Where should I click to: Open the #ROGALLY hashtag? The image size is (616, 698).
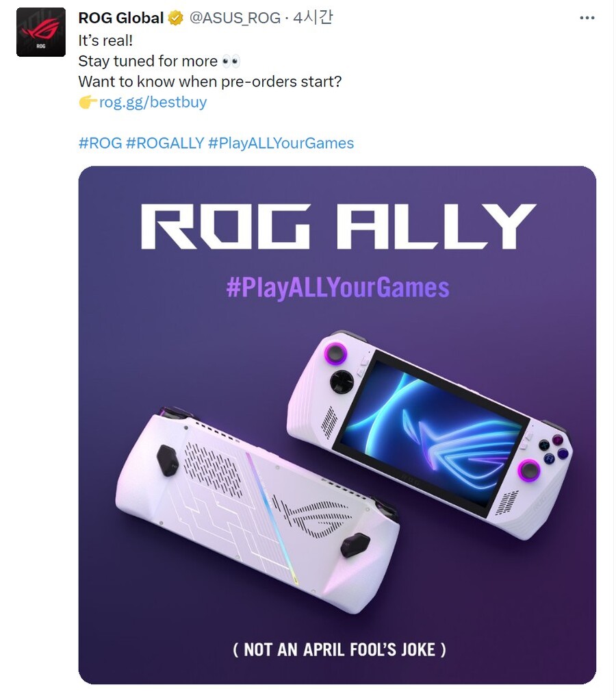(x=165, y=143)
